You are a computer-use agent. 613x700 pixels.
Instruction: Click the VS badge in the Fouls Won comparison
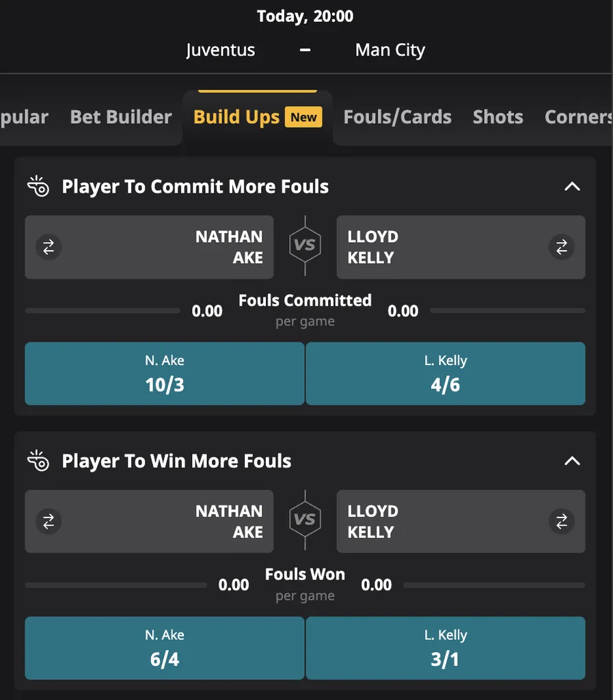[x=305, y=521]
